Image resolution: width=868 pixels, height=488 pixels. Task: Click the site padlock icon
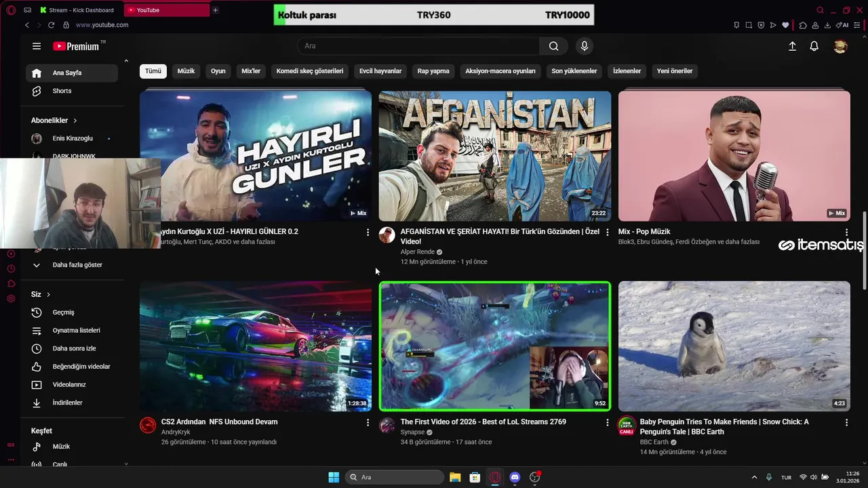point(66,25)
